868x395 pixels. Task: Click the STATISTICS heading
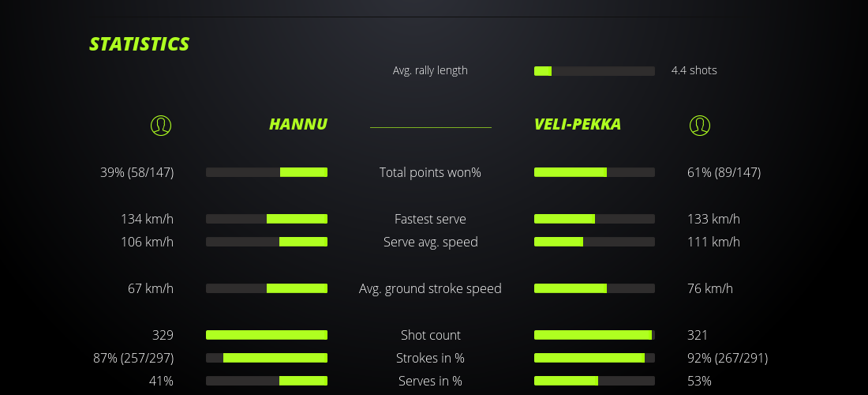139,44
